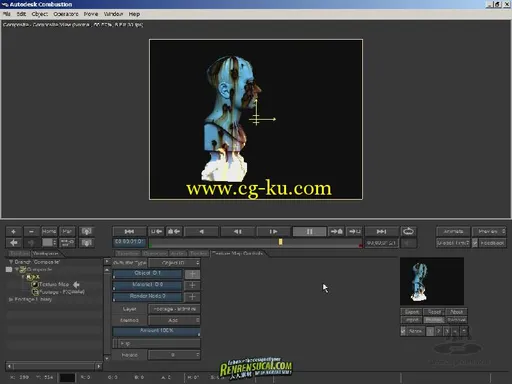This screenshot has height=384, width=512.
Task: Go to the first frame
Action: click(x=129, y=231)
